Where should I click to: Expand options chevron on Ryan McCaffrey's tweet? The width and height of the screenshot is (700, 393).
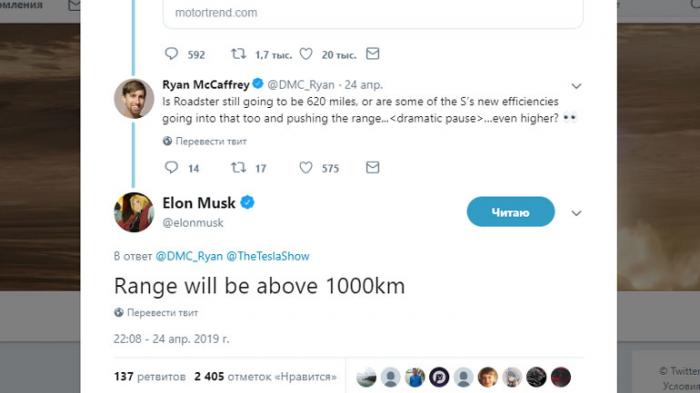[x=576, y=86]
